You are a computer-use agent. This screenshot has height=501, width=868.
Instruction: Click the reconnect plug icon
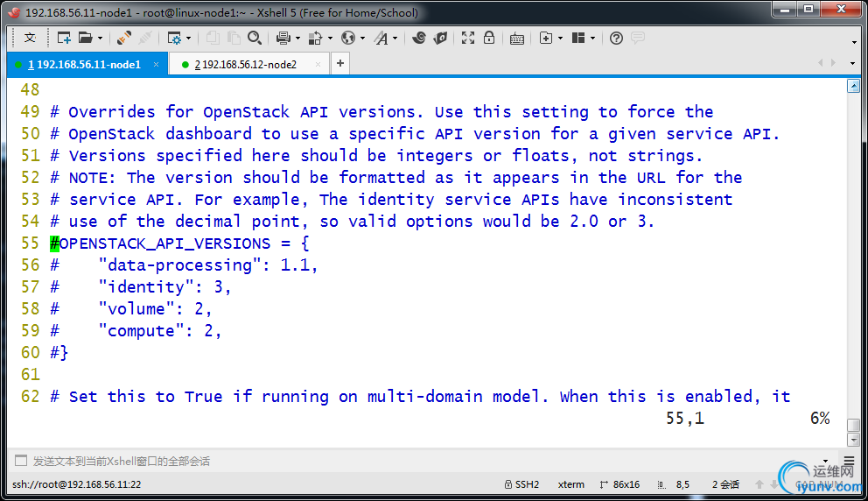(x=124, y=38)
